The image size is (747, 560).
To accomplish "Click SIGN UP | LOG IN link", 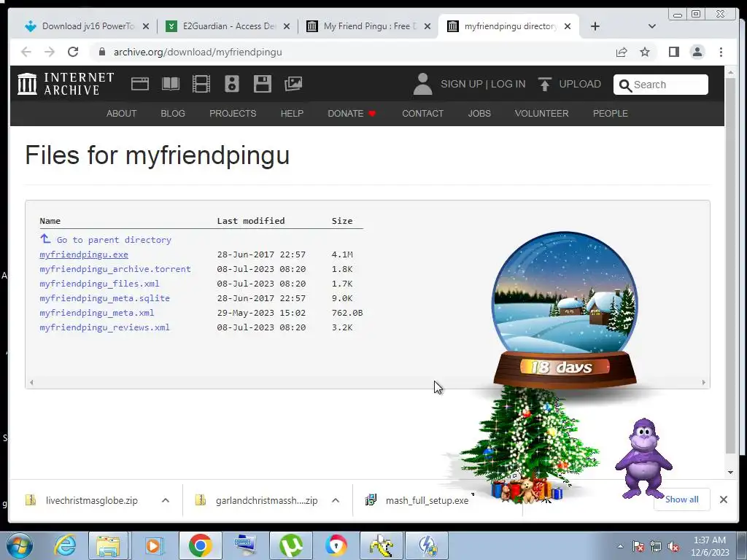I will (483, 84).
